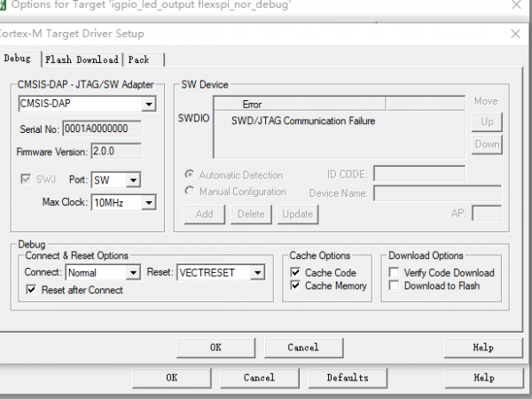This screenshot has width=532, height=399.
Task: Expand the Reset VECTRESET dropdown
Action: click(x=258, y=272)
